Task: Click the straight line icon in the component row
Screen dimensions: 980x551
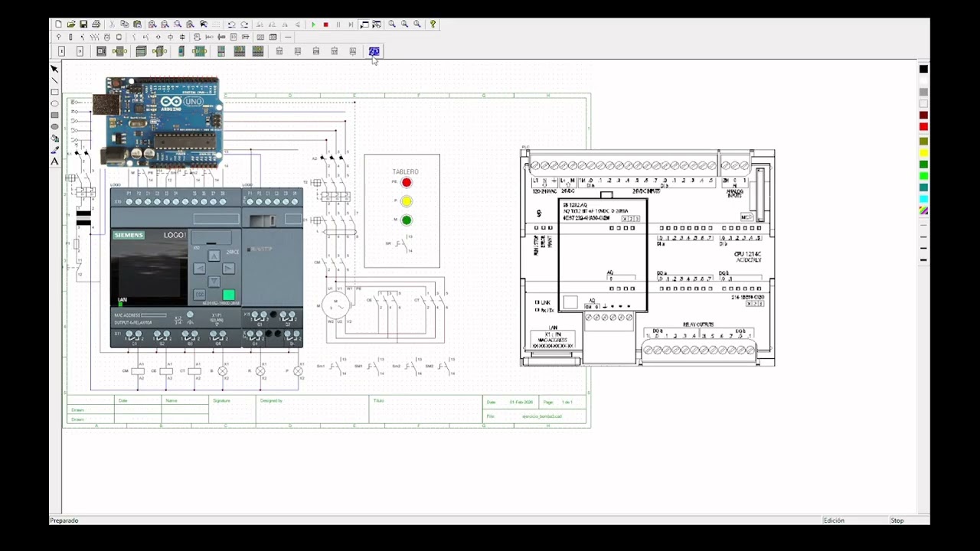Action: 288,37
